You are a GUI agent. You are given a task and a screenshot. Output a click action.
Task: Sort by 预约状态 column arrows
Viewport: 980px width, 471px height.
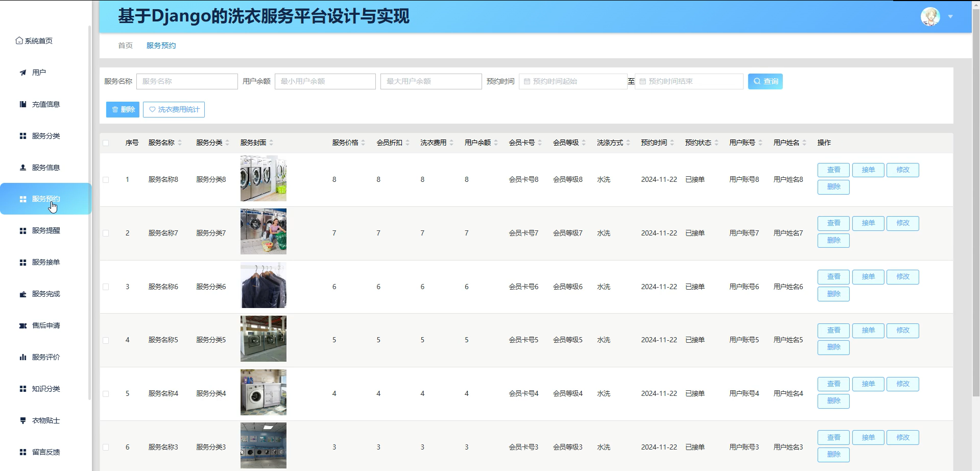(716, 143)
